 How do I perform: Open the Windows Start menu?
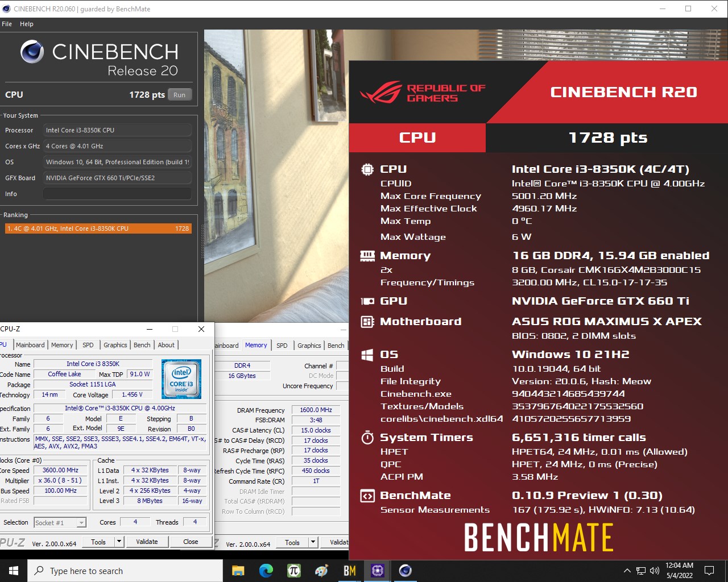(x=14, y=571)
